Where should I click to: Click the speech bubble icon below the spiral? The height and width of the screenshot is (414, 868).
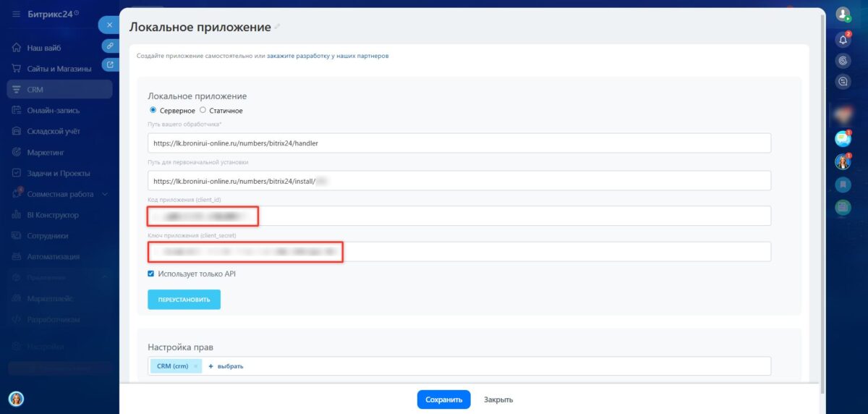click(843, 82)
